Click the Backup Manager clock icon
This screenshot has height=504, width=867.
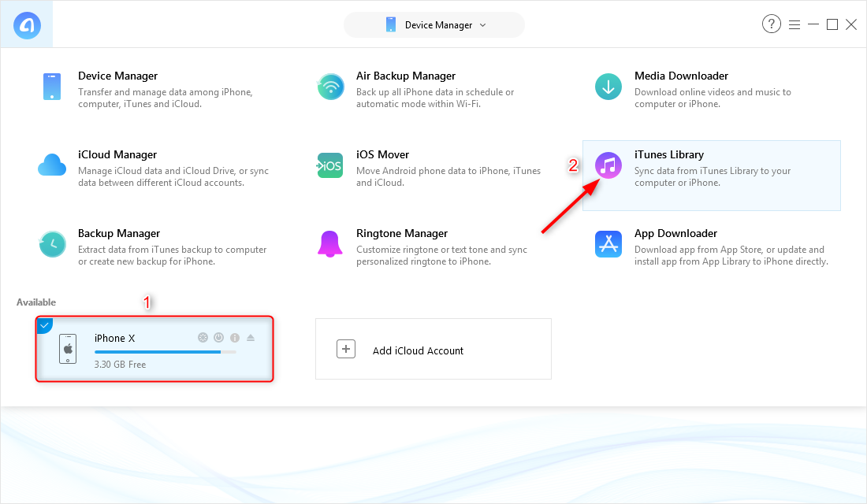click(x=53, y=244)
